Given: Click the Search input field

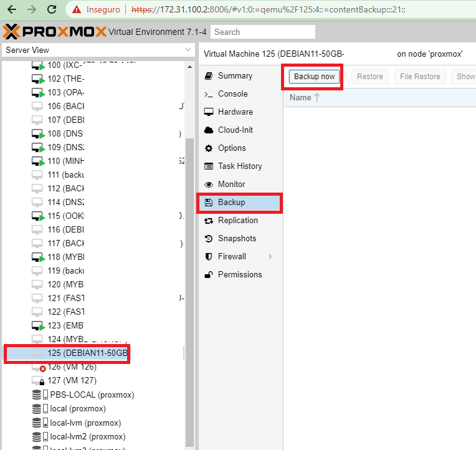Looking at the screenshot, I should point(263,32).
